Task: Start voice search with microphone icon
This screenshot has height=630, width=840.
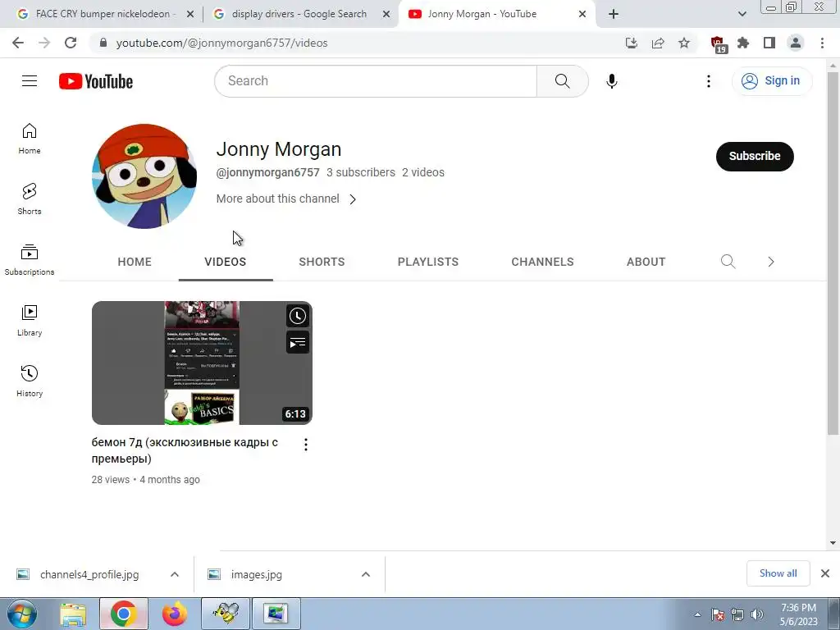Action: [x=611, y=81]
